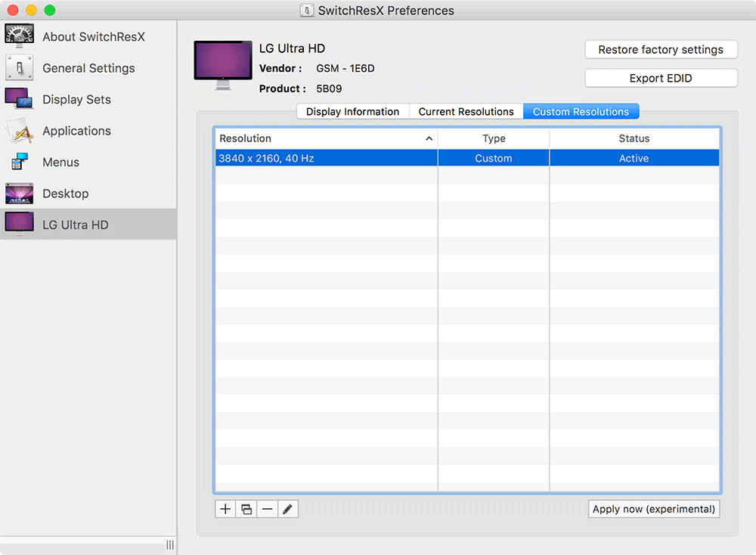Click the About SwitchResX gear icon

(20, 36)
